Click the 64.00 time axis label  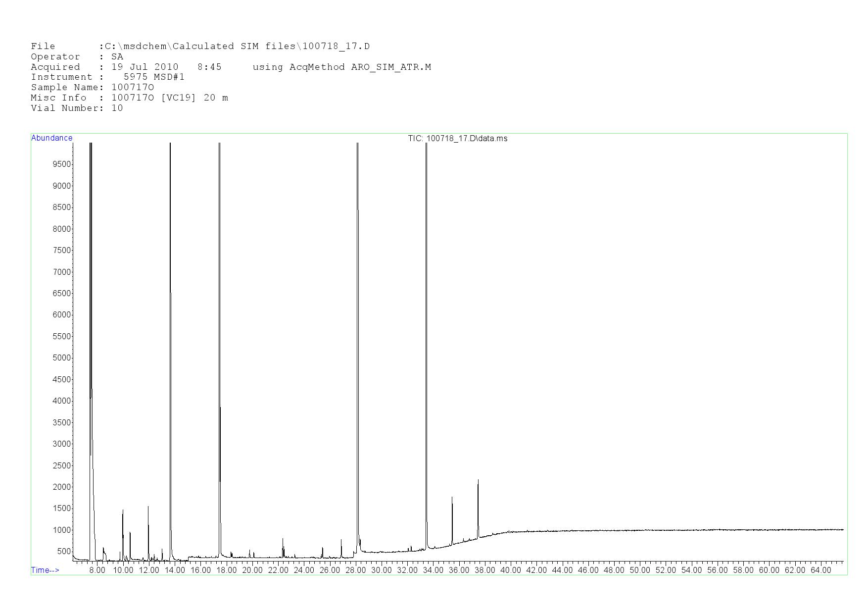[x=820, y=570]
